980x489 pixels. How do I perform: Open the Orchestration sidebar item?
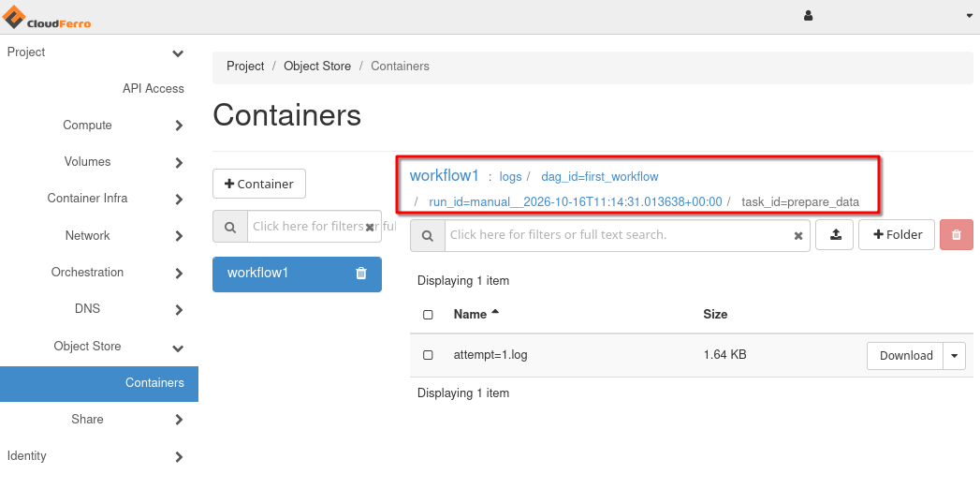click(87, 272)
